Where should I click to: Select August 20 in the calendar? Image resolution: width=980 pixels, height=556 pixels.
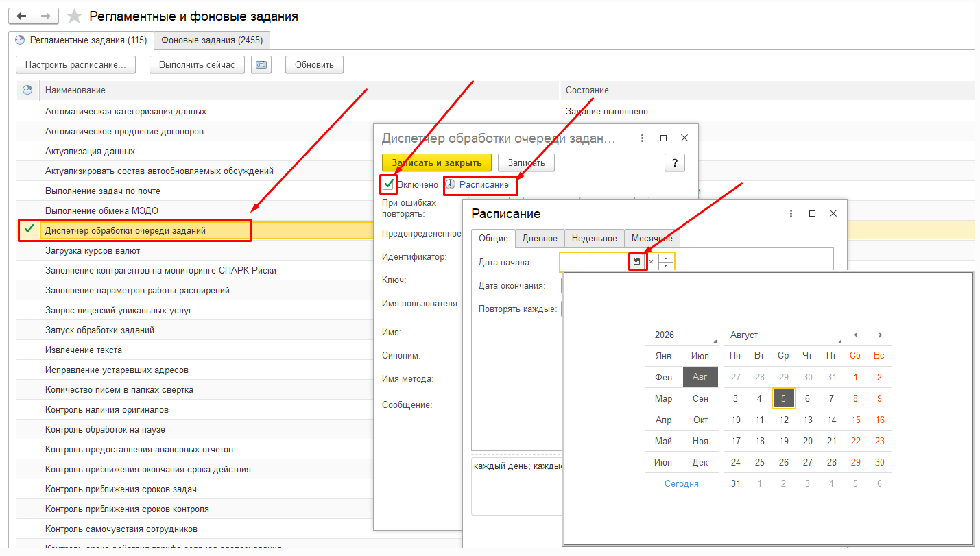(x=807, y=441)
